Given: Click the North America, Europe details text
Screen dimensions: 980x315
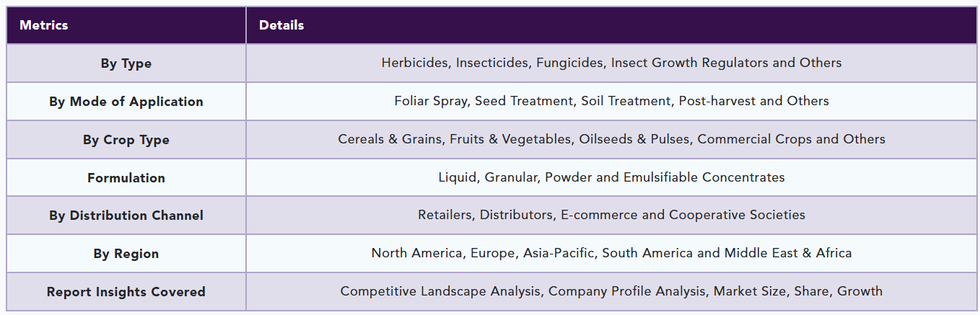Looking at the screenshot, I should point(611,253).
